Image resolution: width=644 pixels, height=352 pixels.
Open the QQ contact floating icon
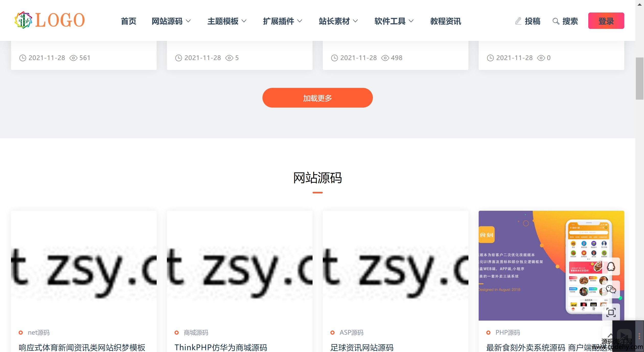611,267
